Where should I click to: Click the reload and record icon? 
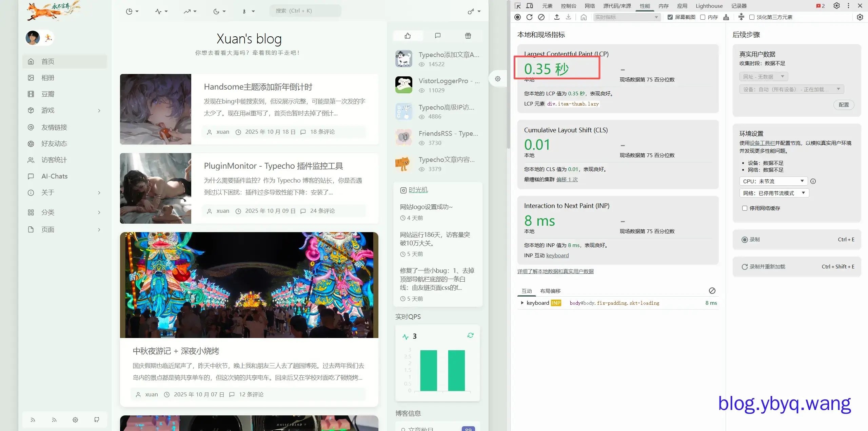click(529, 17)
